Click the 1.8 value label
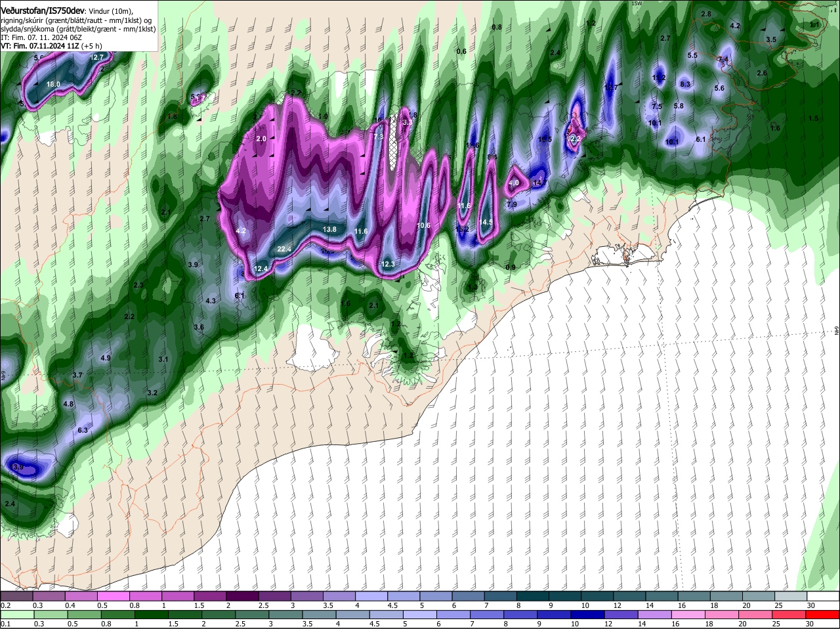 [172, 116]
